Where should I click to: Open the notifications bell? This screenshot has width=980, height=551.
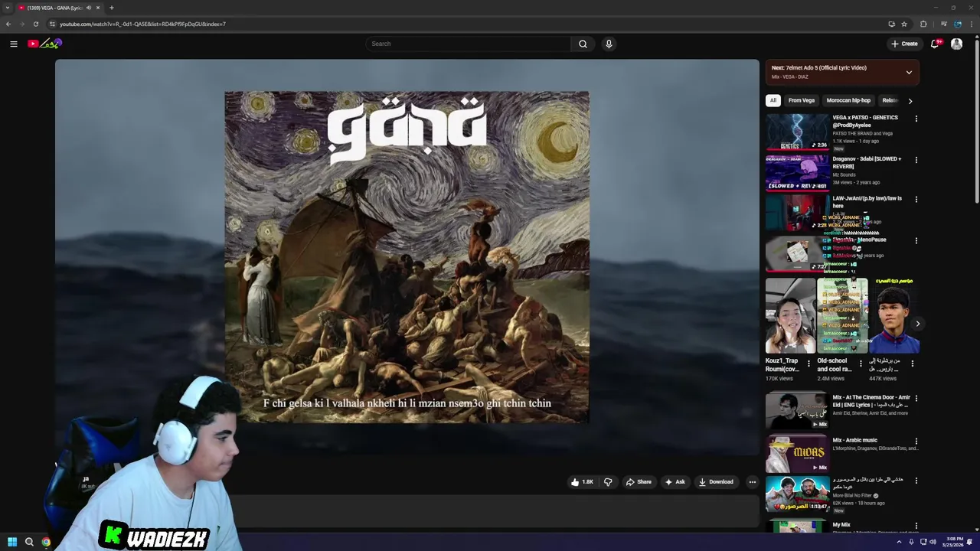[x=935, y=44]
